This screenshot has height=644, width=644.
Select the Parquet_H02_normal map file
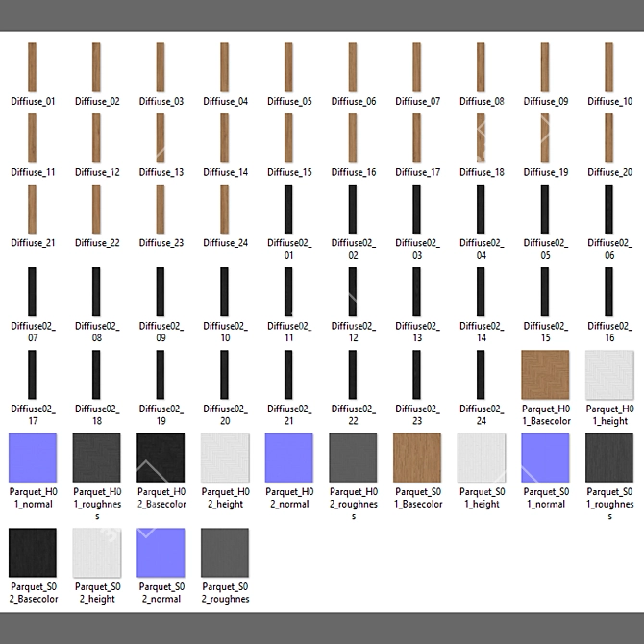point(288,457)
